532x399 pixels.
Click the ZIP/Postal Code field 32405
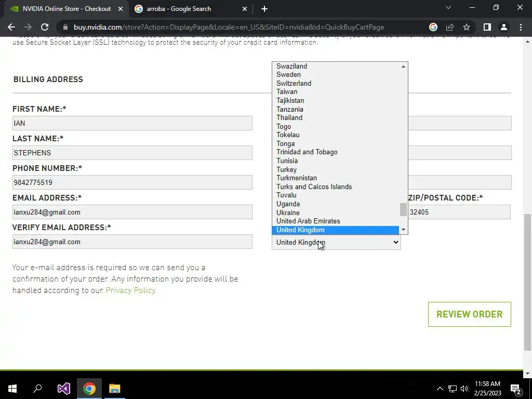click(459, 212)
